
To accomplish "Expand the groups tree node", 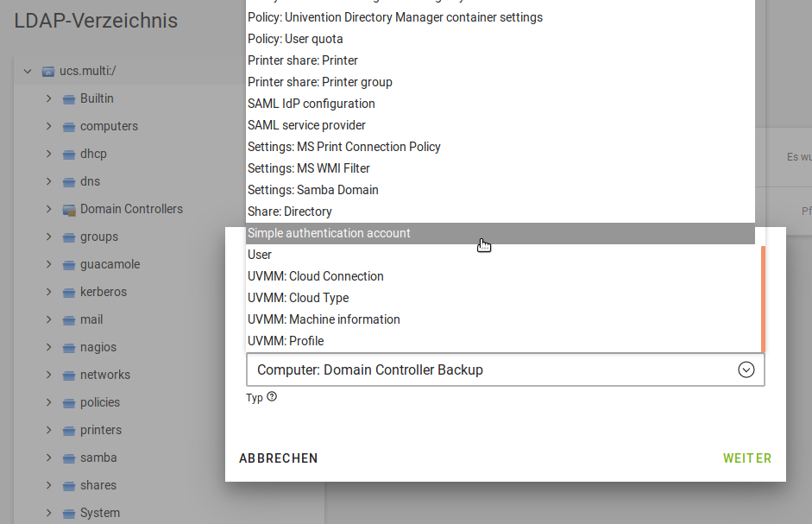I will tap(48, 237).
